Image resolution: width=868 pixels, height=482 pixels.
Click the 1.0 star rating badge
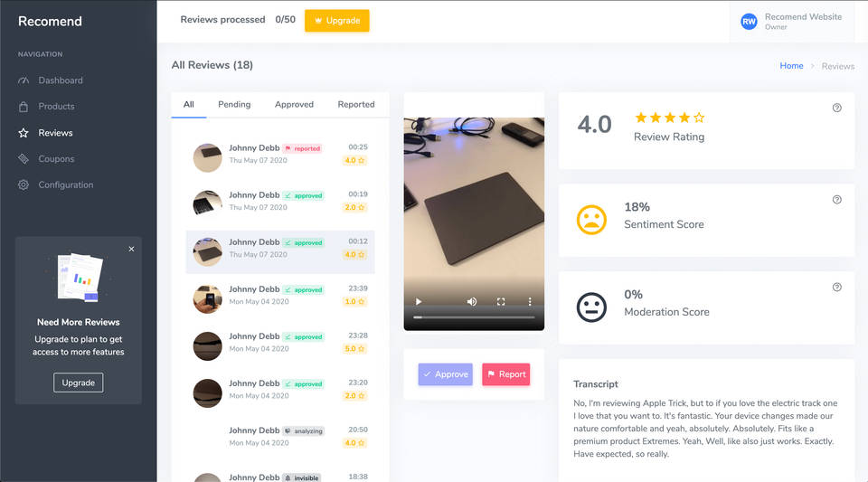point(354,302)
